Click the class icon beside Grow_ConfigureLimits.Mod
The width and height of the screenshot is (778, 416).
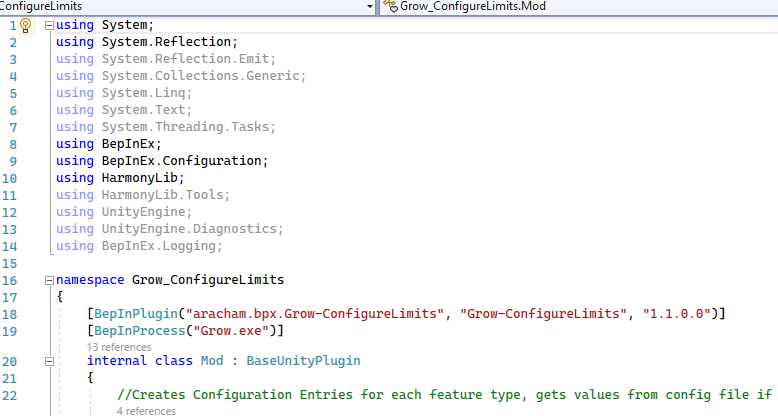(x=391, y=6)
